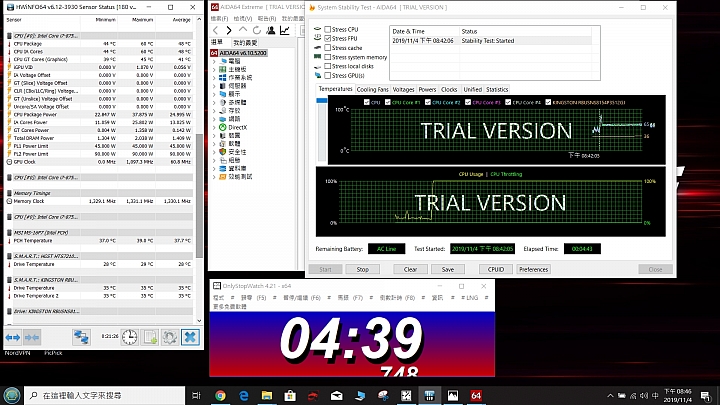Click OnlyStopWatch LNG menu item
Screen dimensions: 720x405
(470, 298)
